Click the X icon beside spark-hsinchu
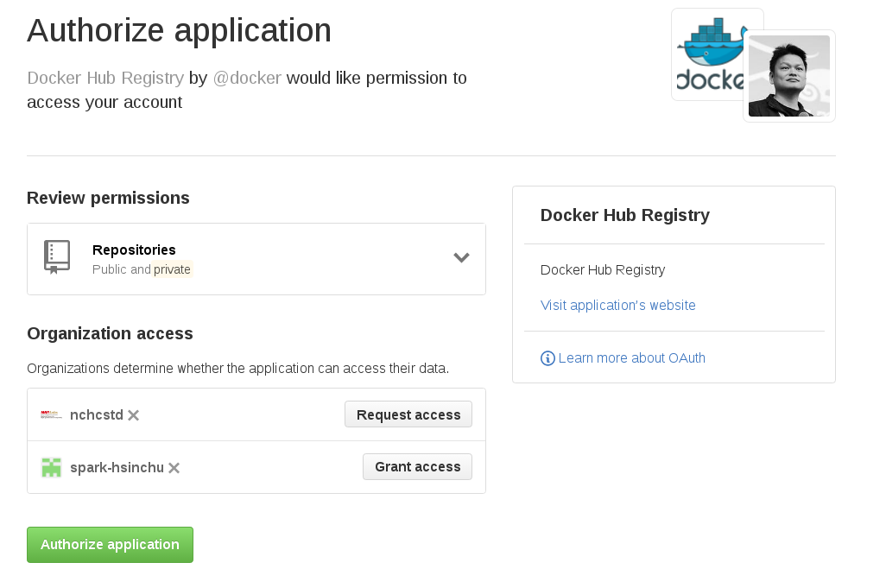The width and height of the screenshot is (886, 588). tap(174, 468)
